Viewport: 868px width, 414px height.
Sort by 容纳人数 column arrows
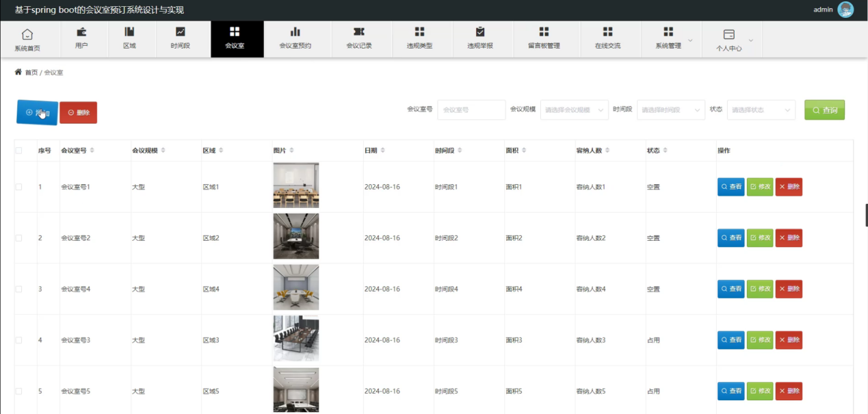[x=608, y=151]
